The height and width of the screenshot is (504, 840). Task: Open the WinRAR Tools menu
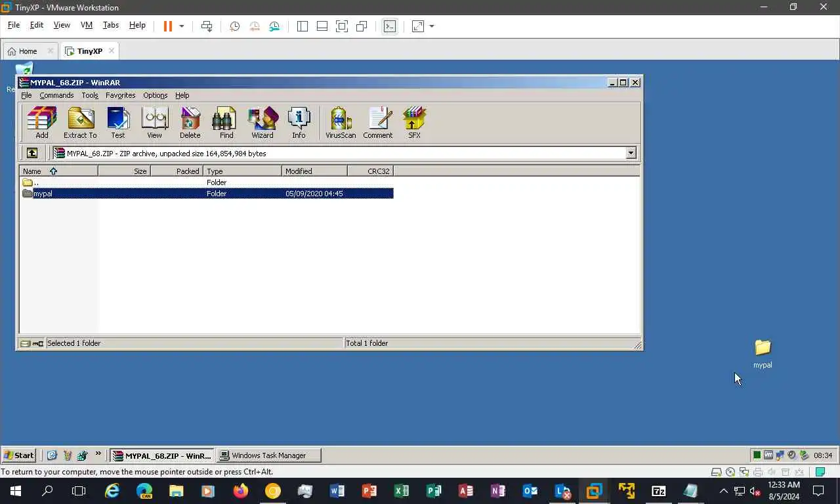pyautogui.click(x=90, y=95)
